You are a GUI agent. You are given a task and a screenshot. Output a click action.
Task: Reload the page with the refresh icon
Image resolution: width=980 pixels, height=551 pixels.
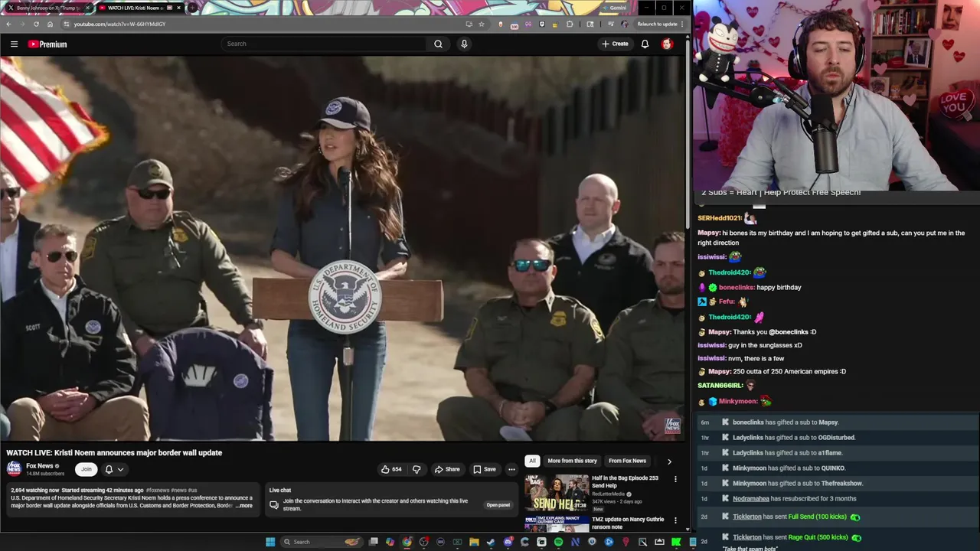[x=36, y=24]
